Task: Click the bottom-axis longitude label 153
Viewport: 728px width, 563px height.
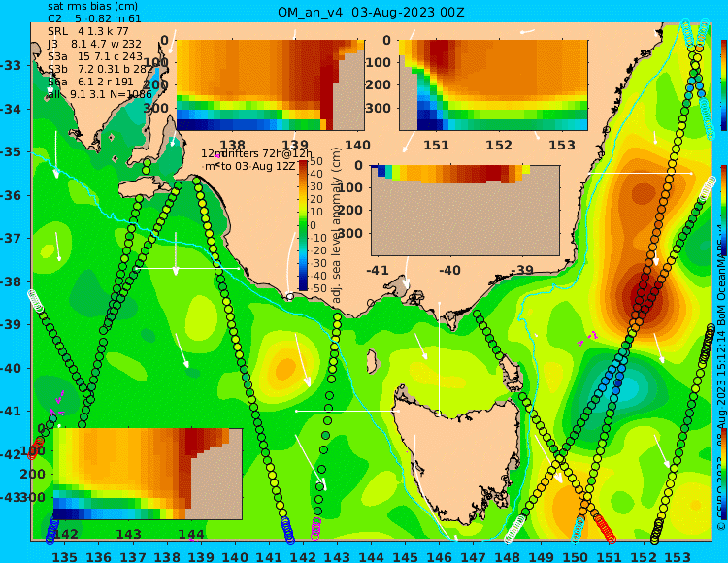Action: coord(678,556)
